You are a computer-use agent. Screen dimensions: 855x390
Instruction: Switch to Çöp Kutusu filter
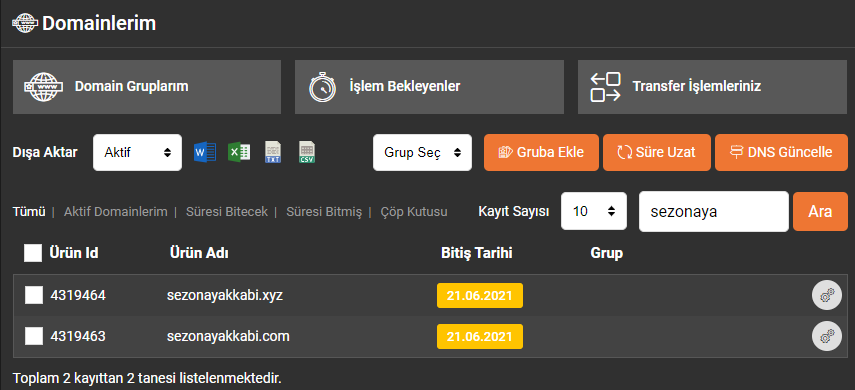(x=414, y=212)
